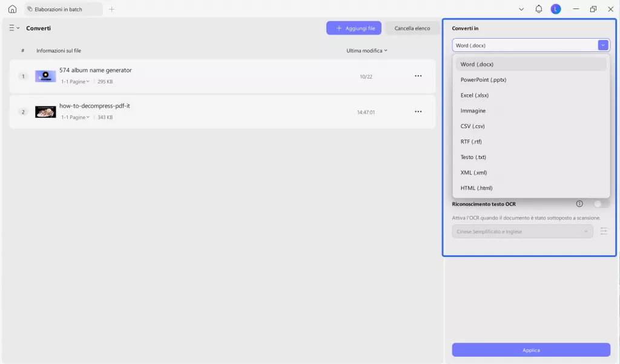Choose Immagine format option
620x364 pixels.
(x=531, y=111)
